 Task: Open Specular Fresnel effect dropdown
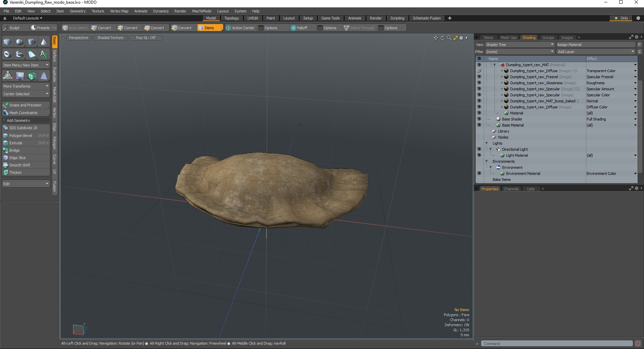pyautogui.click(x=635, y=77)
